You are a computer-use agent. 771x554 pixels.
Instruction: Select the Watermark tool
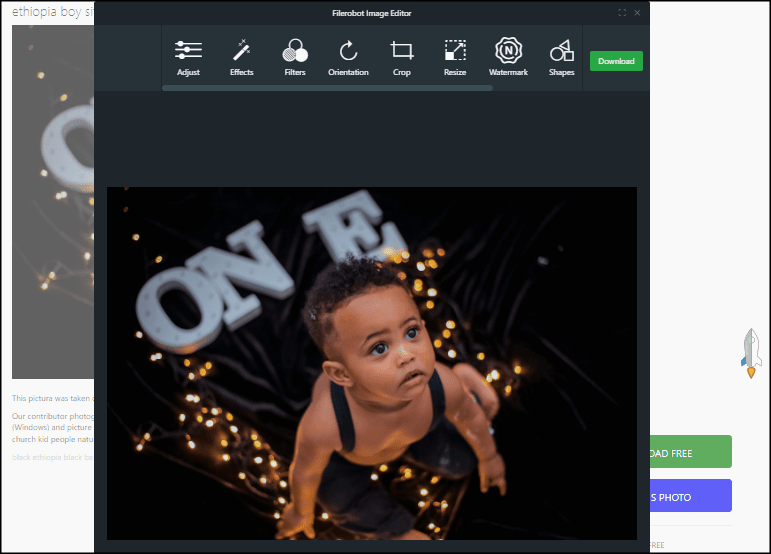[508, 58]
